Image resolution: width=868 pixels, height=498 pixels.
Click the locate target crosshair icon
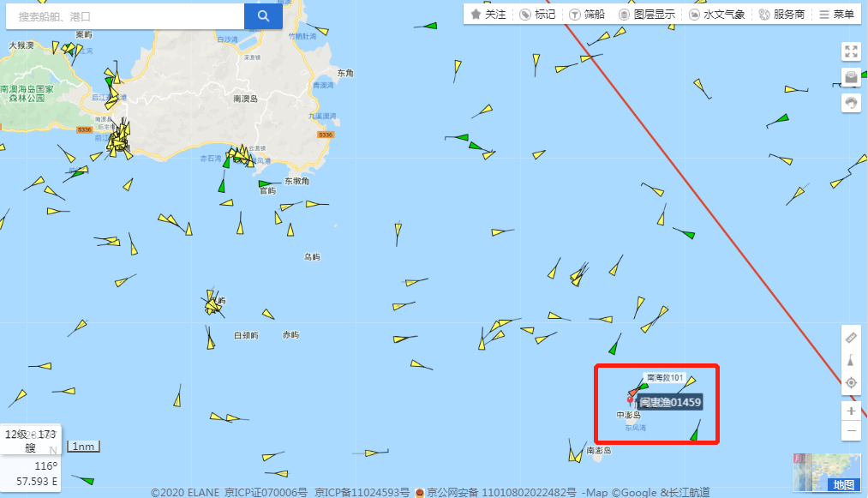[x=851, y=383]
